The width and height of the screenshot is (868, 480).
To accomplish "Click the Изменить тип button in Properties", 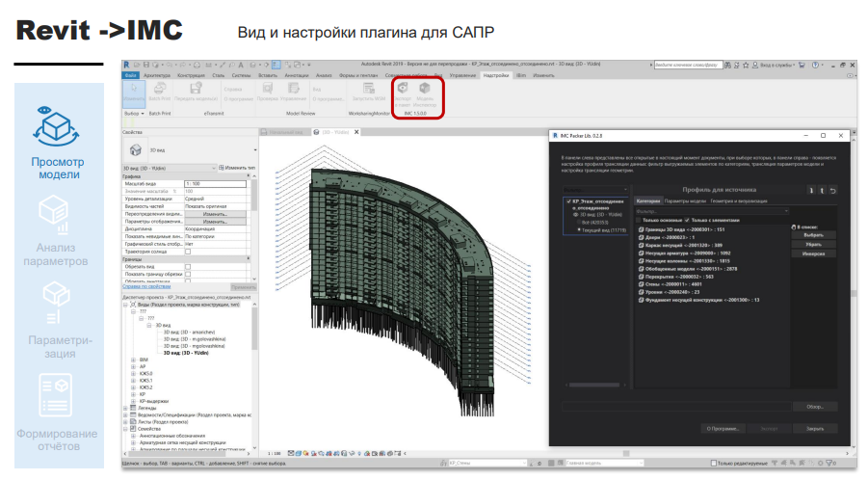I will point(237,168).
